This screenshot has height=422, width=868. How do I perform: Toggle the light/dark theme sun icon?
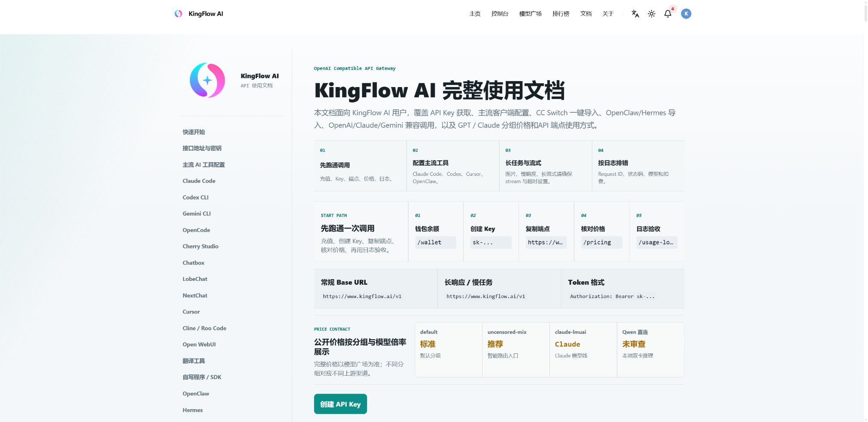point(651,14)
